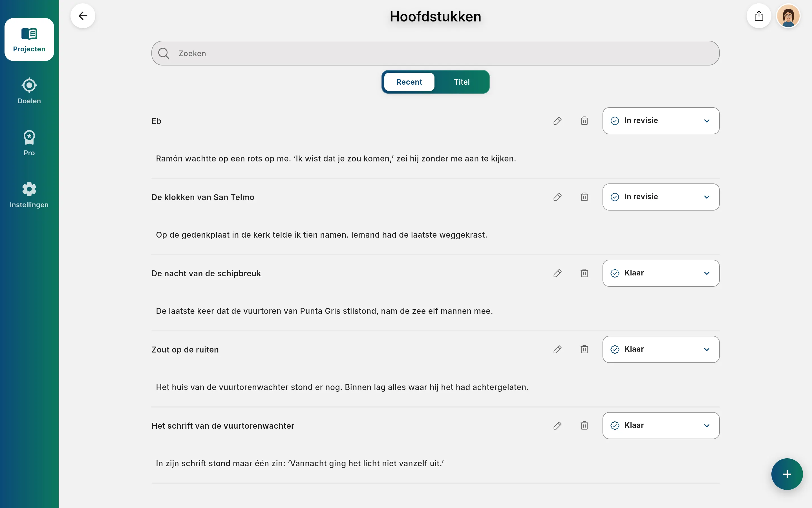Sort chapters by Titel

[x=462, y=82]
